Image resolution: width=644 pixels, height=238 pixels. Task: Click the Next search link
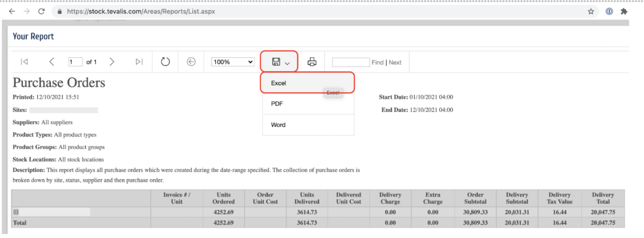coord(395,62)
